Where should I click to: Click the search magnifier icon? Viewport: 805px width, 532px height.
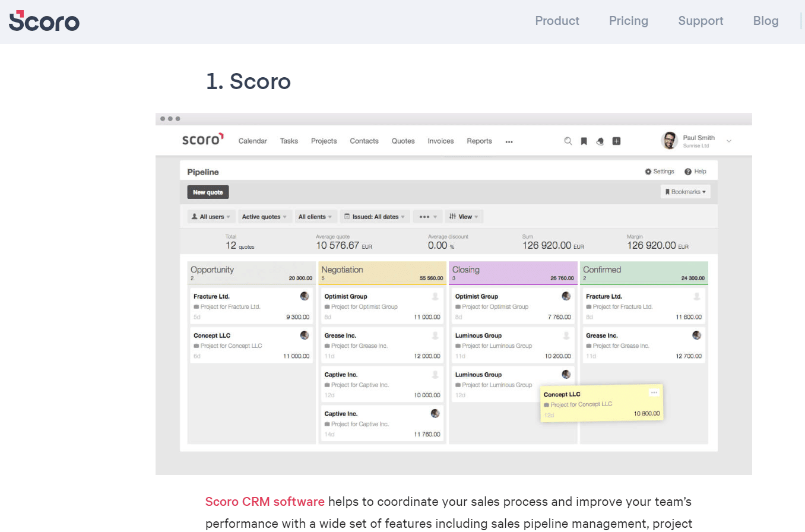pos(568,141)
